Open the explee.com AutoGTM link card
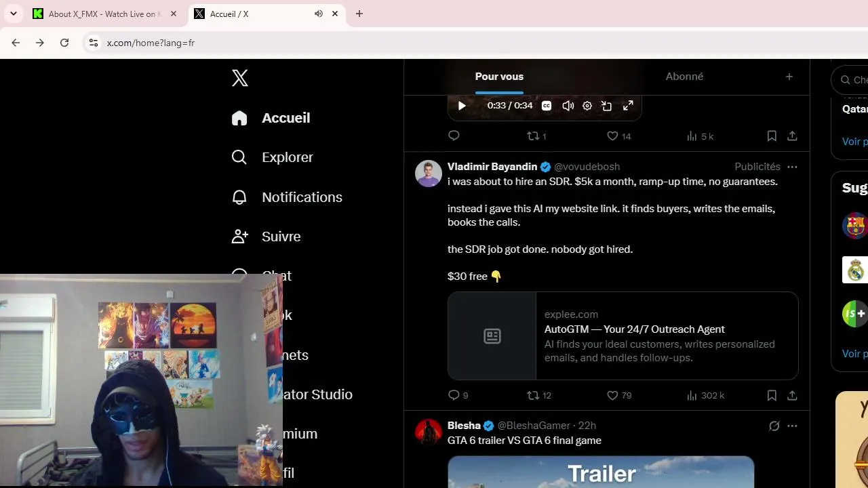The width and height of the screenshot is (868, 488). click(x=623, y=336)
